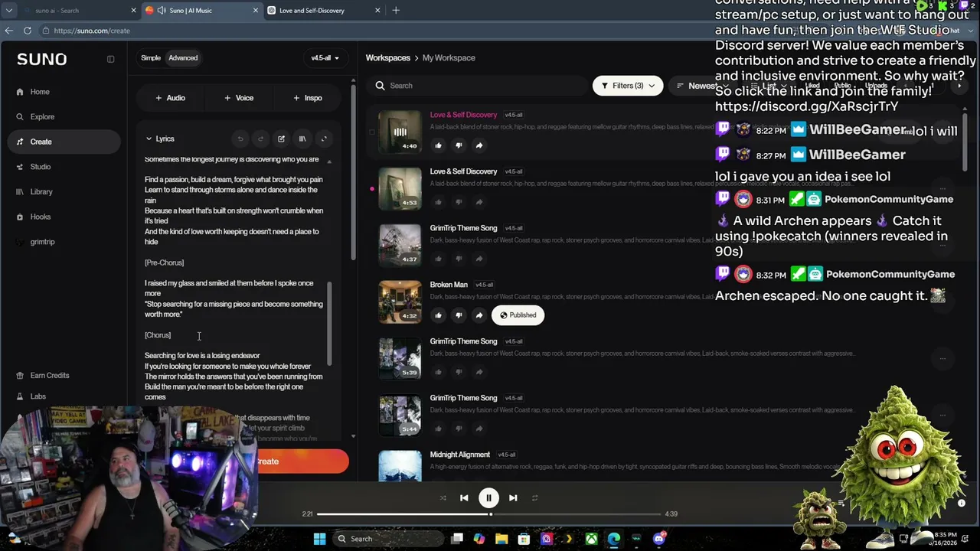Add Audio to the song
980x551 pixels.
tap(170, 98)
